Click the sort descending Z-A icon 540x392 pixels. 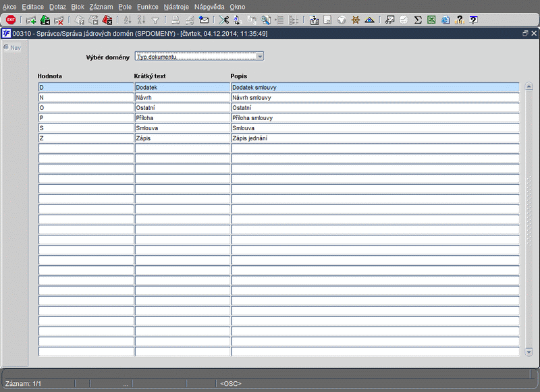pos(141,20)
